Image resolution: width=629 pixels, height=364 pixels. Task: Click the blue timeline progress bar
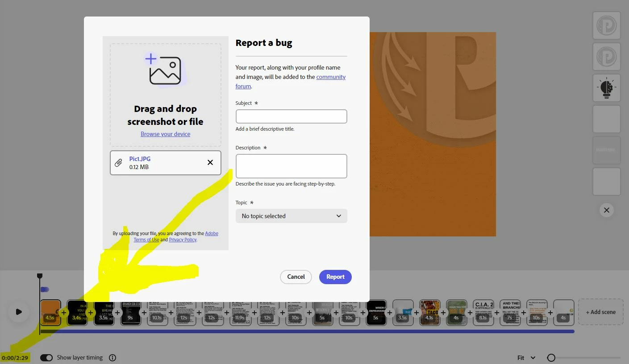(307, 331)
